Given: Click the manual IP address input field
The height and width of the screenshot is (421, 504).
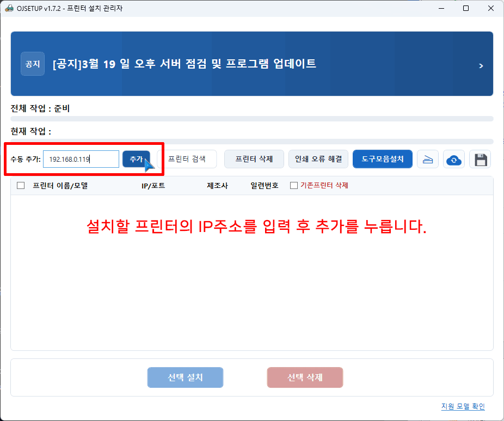Looking at the screenshot, I should [81, 159].
